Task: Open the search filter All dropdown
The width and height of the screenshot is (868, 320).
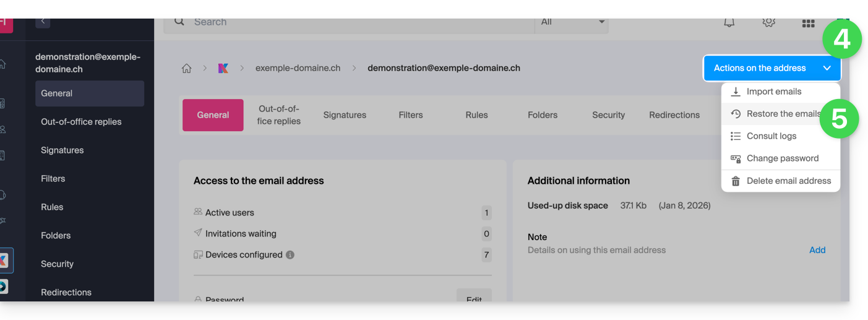Action: tap(572, 22)
